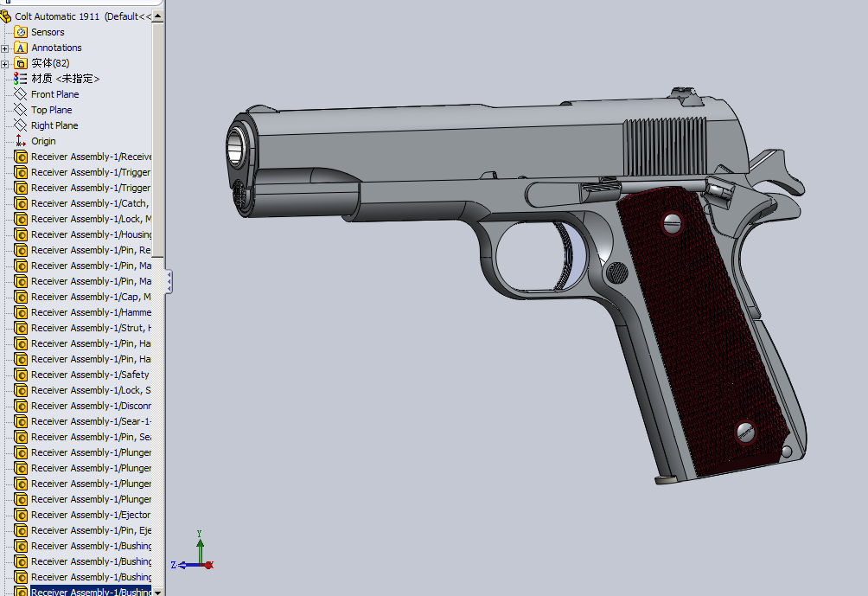Collapse the feature tree panel using side handle
This screenshot has height=596, width=868.
169,282
